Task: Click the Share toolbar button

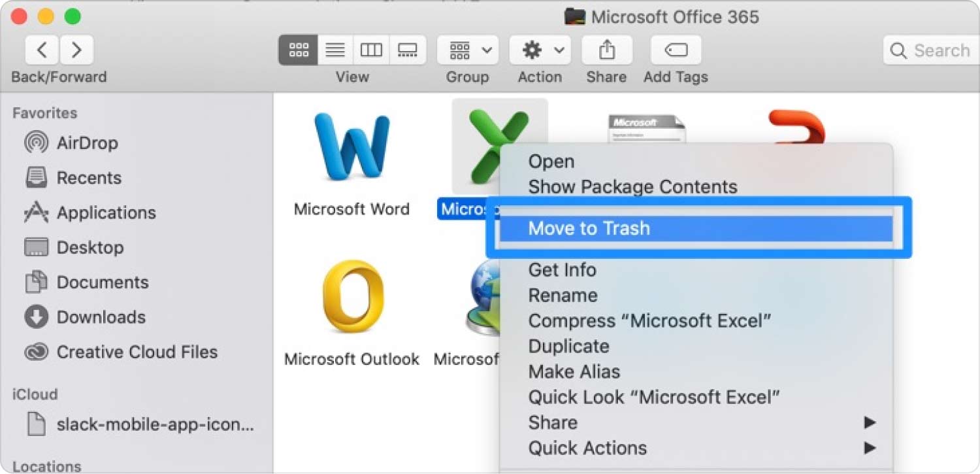Action: pyautogui.click(x=607, y=50)
